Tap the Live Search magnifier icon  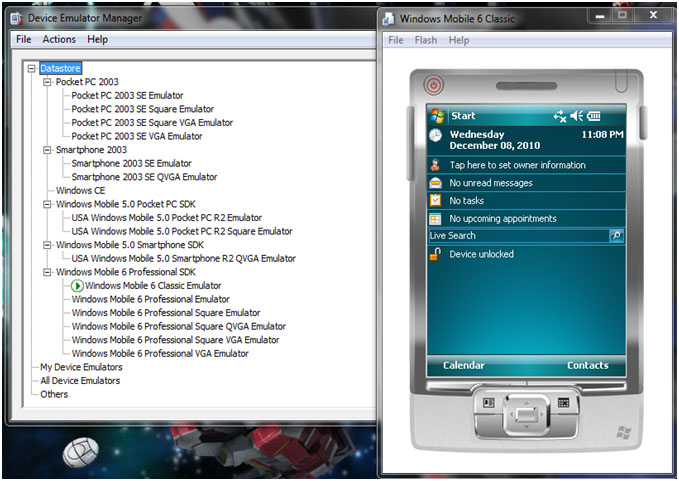[616, 236]
